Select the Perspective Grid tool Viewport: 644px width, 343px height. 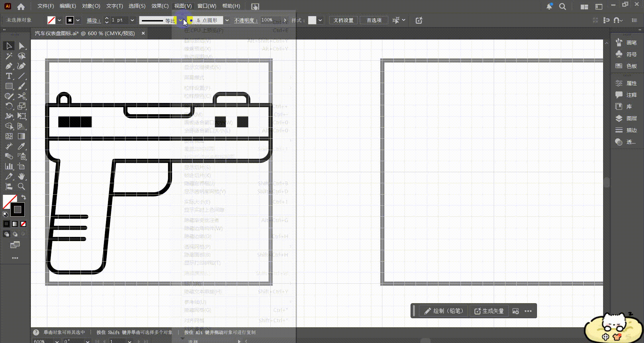[21, 126]
